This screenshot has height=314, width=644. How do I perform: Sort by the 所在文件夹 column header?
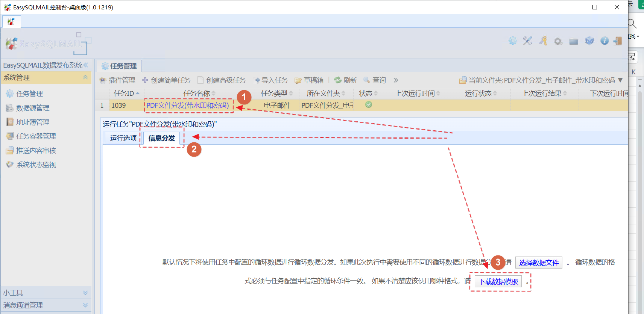coord(326,93)
